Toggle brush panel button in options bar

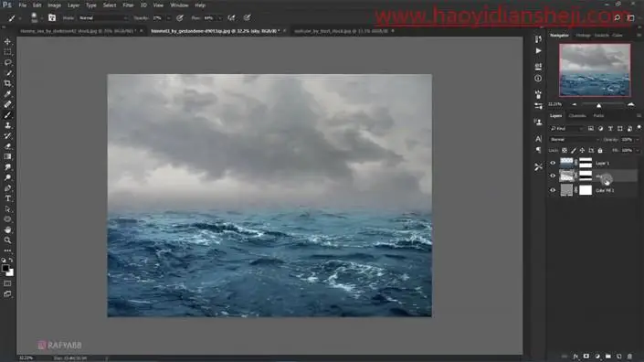click(x=52, y=17)
